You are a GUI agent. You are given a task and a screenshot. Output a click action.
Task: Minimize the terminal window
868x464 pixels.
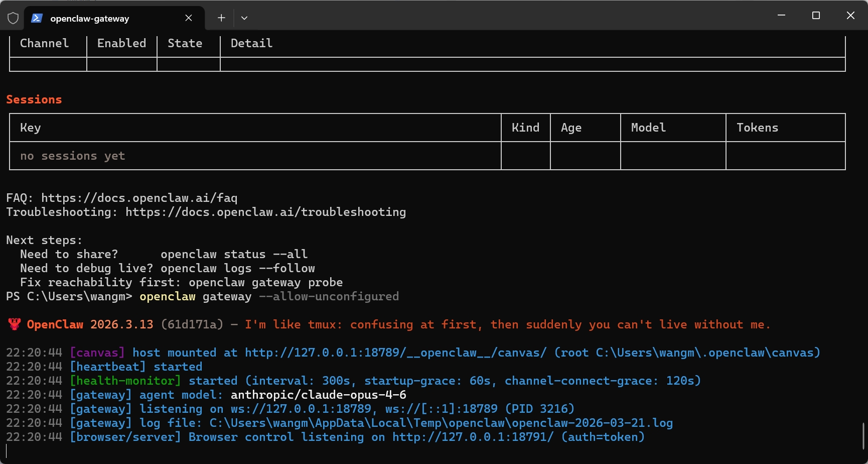tap(781, 16)
